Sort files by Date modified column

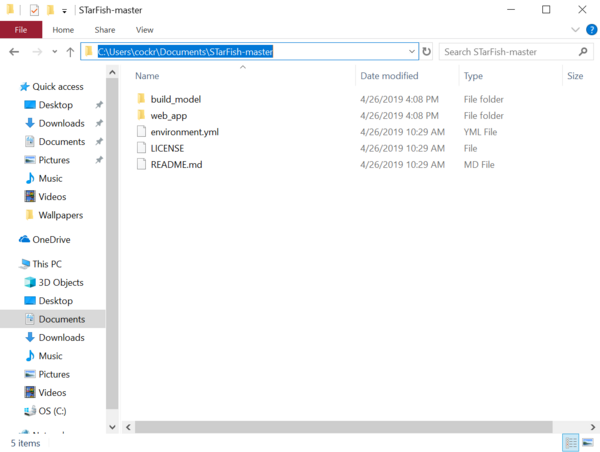click(389, 76)
